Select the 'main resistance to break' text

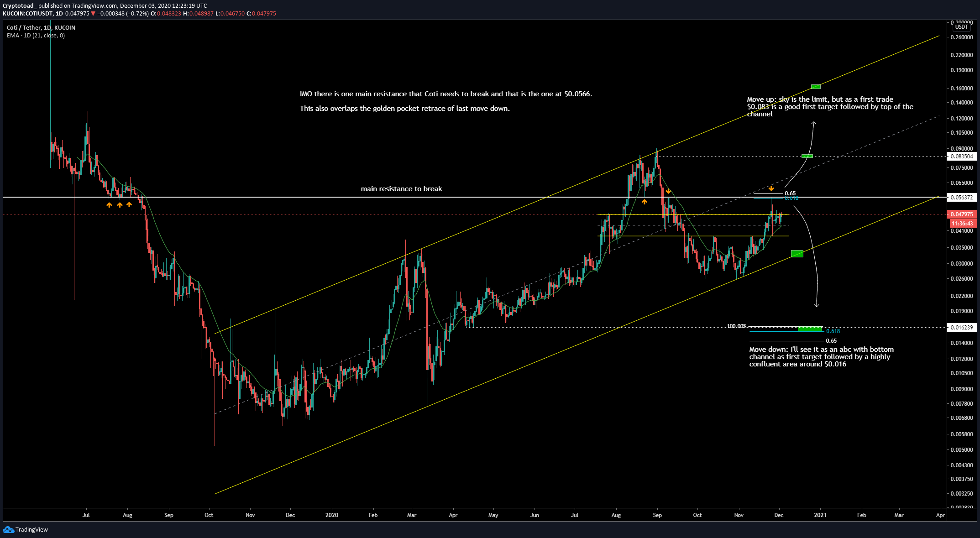[401, 189]
